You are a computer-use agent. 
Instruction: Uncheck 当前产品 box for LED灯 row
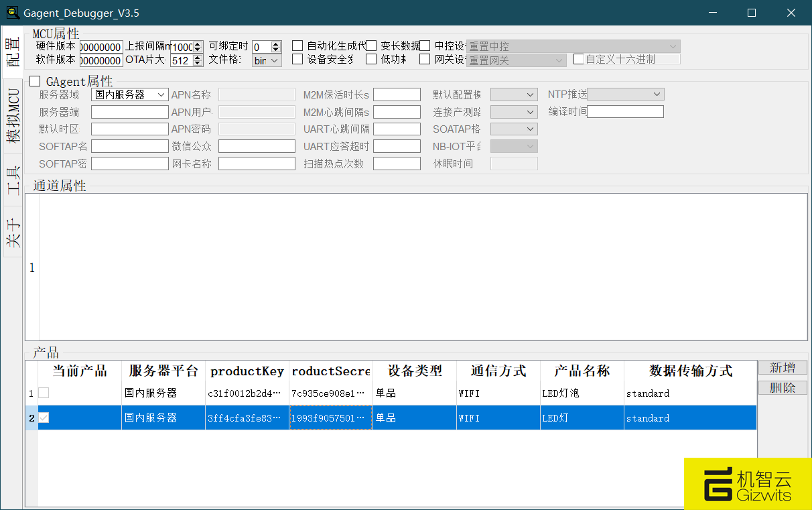(44, 418)
